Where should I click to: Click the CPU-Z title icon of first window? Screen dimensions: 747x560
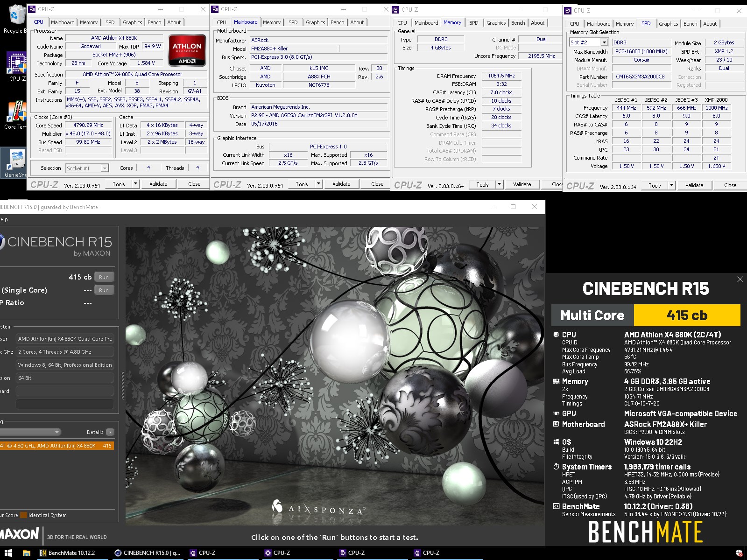[32, 9]
